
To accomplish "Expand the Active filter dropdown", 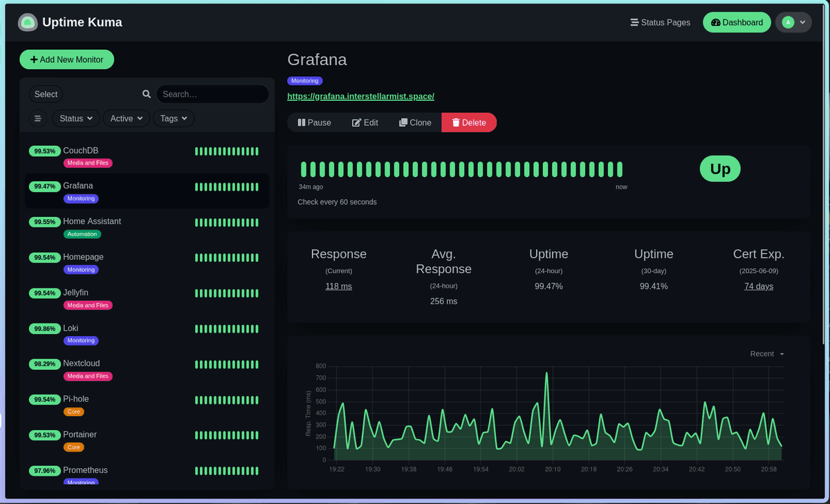I will [127, 118].
